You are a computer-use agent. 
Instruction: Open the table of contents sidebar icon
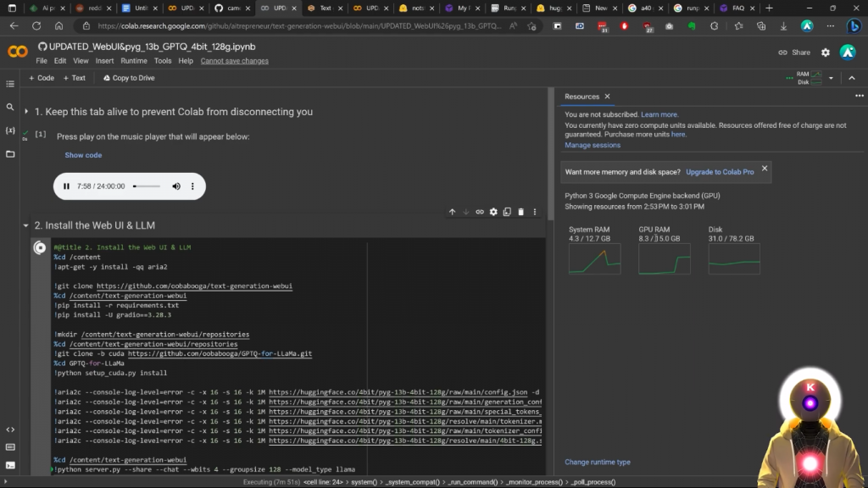(10, 84)
